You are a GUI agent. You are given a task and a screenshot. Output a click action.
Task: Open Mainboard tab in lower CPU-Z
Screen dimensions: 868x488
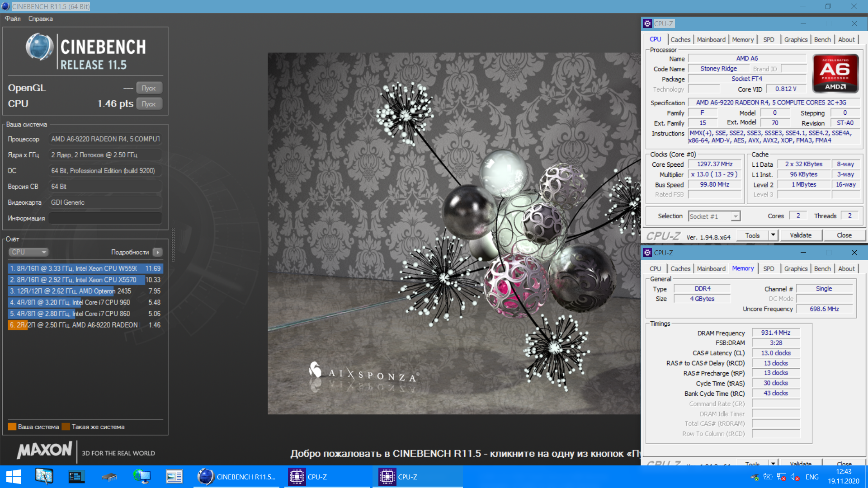point(711,269)
